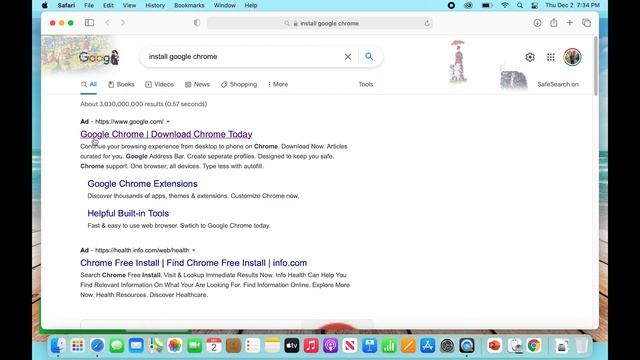Viewport: 640px width, 360px height.
Task: Open the Tools options
Action: tap(366, 84)
